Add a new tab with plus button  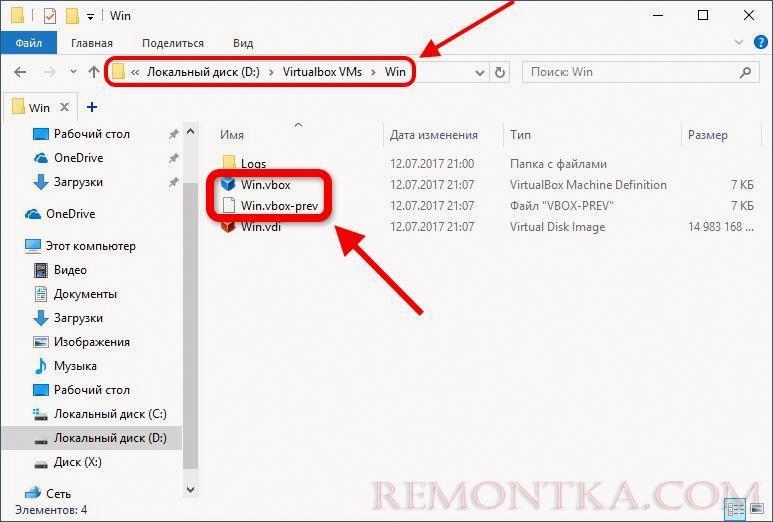coord(92,107)
